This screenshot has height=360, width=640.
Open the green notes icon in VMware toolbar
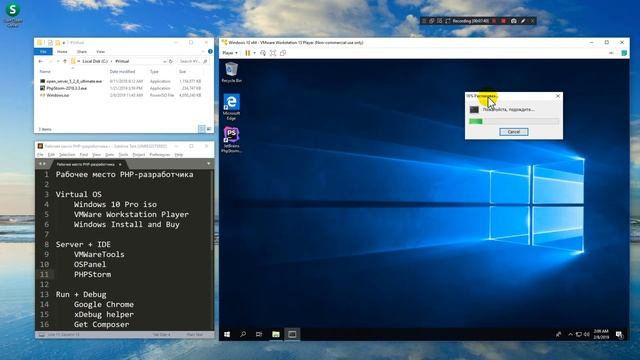[624, 53]
